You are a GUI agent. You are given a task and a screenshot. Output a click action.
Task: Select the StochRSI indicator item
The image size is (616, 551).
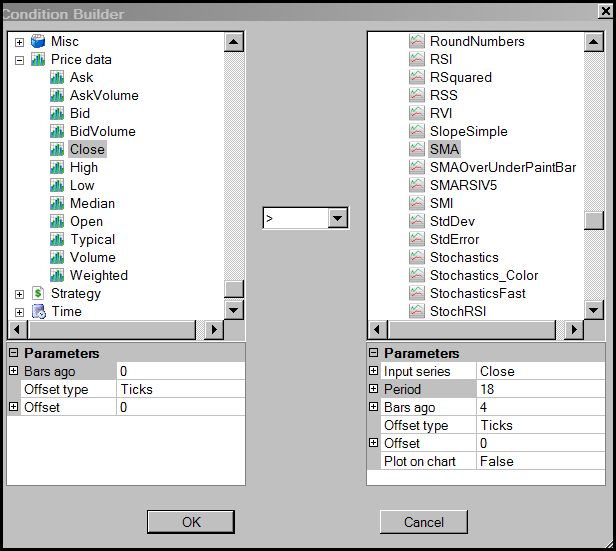click(458, 312)
